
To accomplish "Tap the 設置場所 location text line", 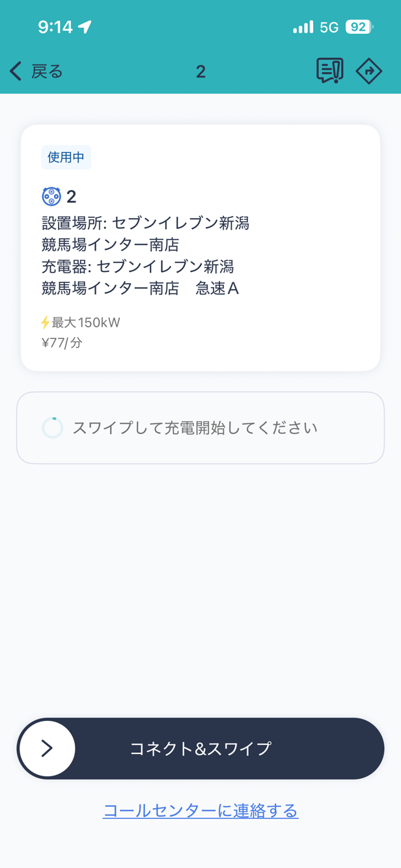I will (x=145, y=223).
